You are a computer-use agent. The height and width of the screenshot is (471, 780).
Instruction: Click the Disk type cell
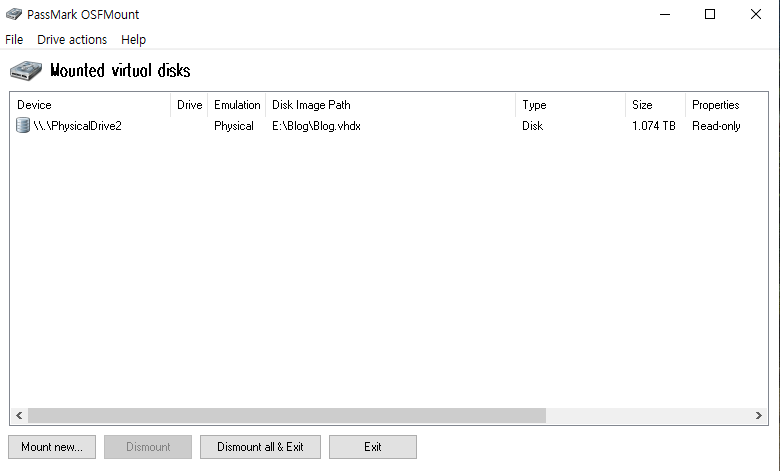(x=532, y=126)
